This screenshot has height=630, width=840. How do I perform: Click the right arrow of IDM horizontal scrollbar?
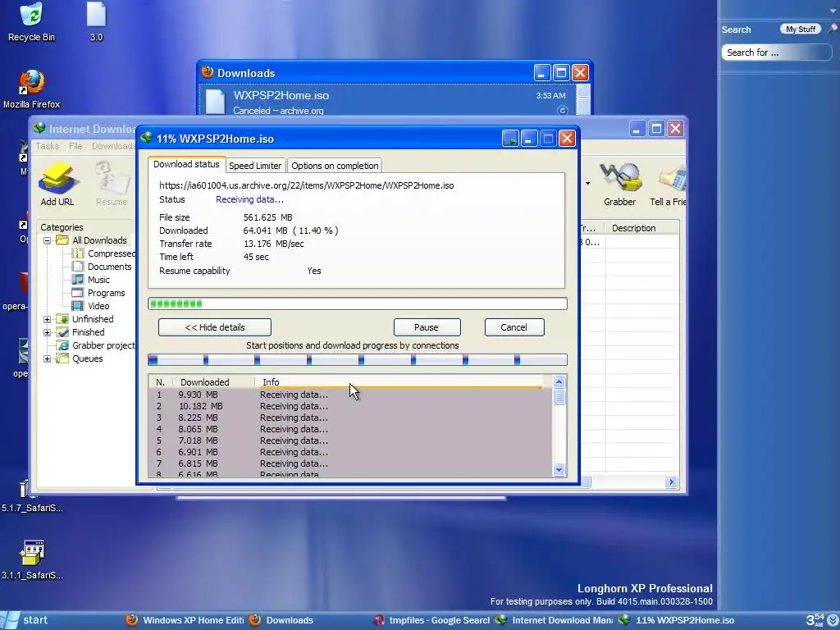coord(671,482)
